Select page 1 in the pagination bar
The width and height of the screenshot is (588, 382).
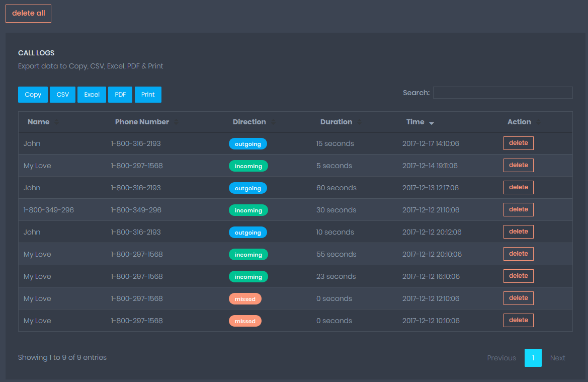[533, 358]
